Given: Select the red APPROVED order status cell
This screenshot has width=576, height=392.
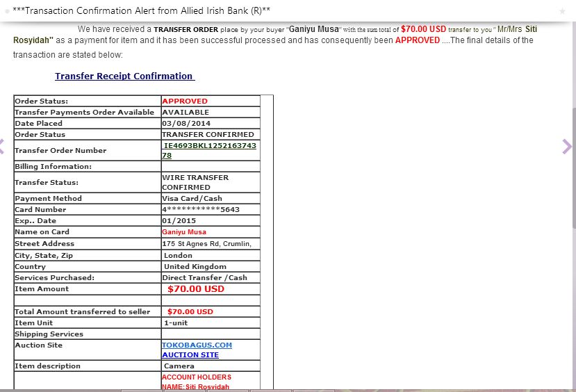Looking at the screenshot, I should pos(211,101).
